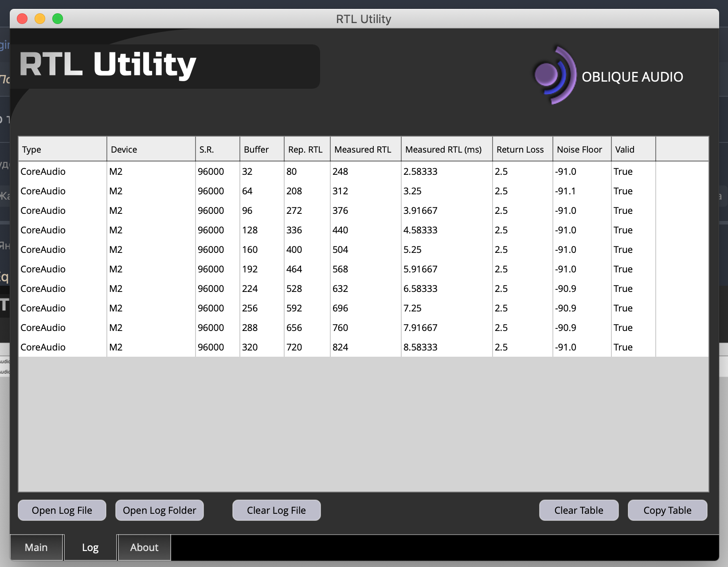The height and width of the screenshot is (567, 728).
Task: Click the buffer 224 cell
Action: tap(262, 288)
